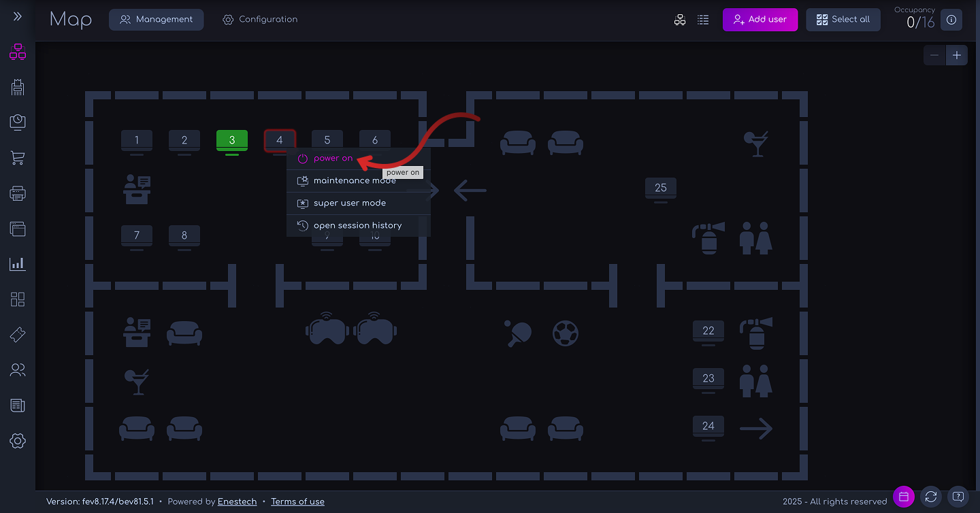Screen dimensions: 980x513
Task: Select 'open session history' in the context menu
Action: tap(357, 225)
